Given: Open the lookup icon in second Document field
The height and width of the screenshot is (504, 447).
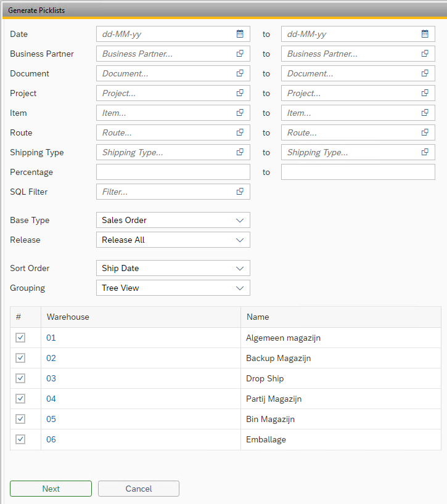Looking at the screenshot, I should pyautogui.click(x=425, y=73).
